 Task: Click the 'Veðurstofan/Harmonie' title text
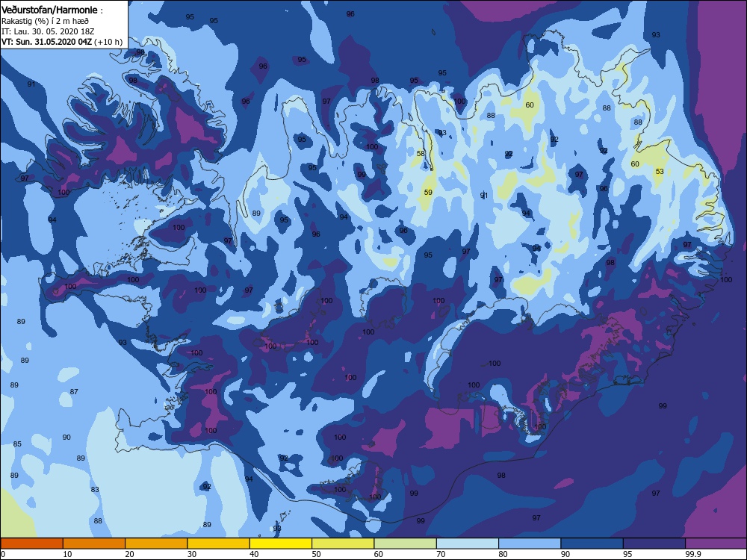click(50, 10)
